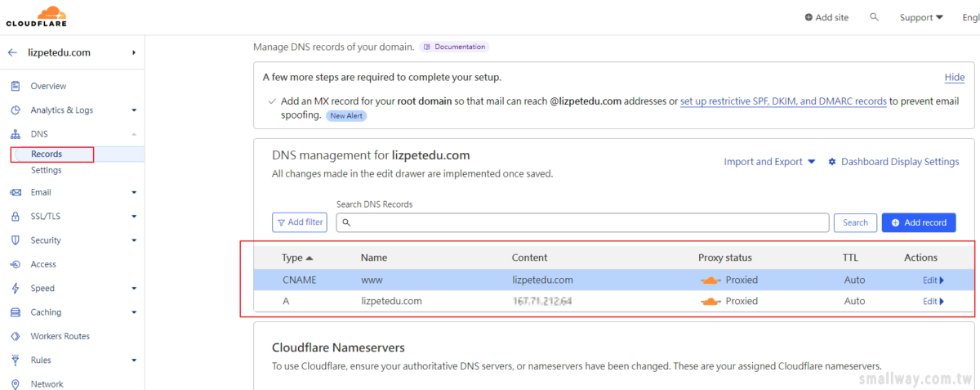Open DNS Settings in sidebar
980x390 pixels.
pyautogui.click(x=46, y=170)
